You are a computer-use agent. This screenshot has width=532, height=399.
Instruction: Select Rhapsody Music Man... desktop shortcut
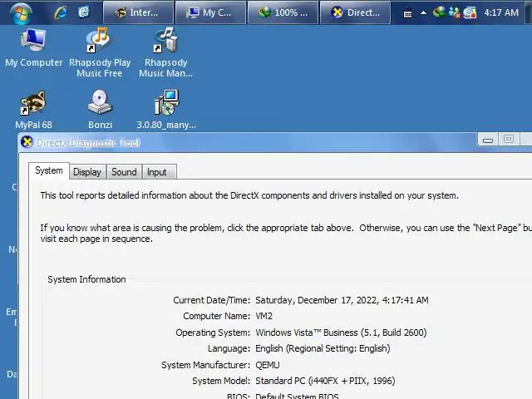click(x=166, y=53)
